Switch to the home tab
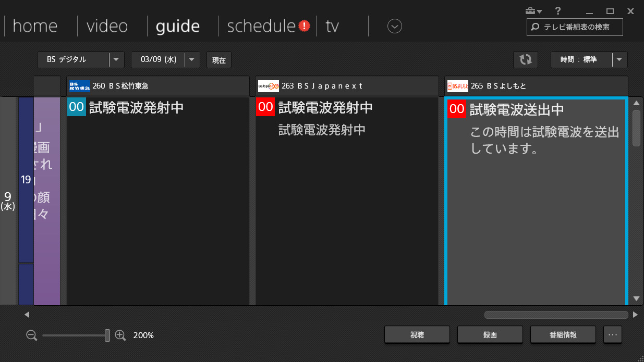Viewport: 644px width, 362px height. 35,26
